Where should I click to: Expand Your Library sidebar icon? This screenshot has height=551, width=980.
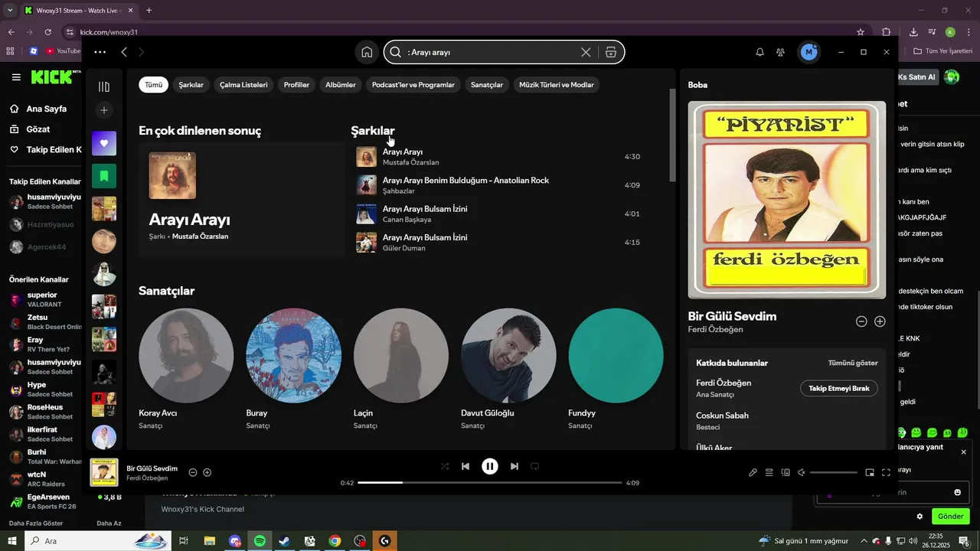tap(104, 86)
